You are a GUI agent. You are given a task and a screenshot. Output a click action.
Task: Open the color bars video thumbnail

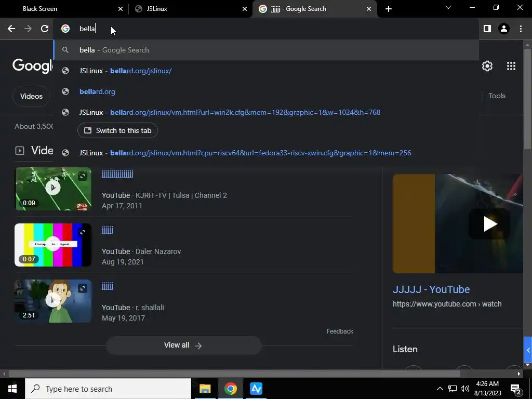tap(53, 245)
